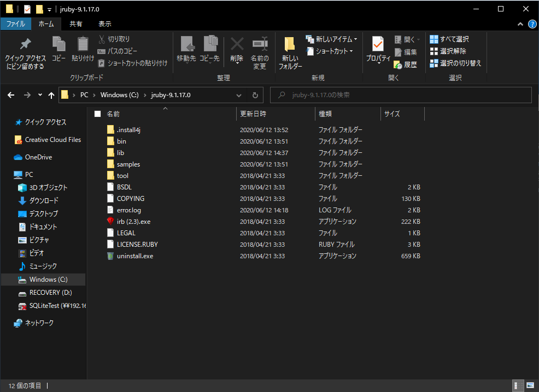Click the 切り取り (Cut) scissors icon
The height and width of the screenshot is (392, 539).
coord(102,39)
